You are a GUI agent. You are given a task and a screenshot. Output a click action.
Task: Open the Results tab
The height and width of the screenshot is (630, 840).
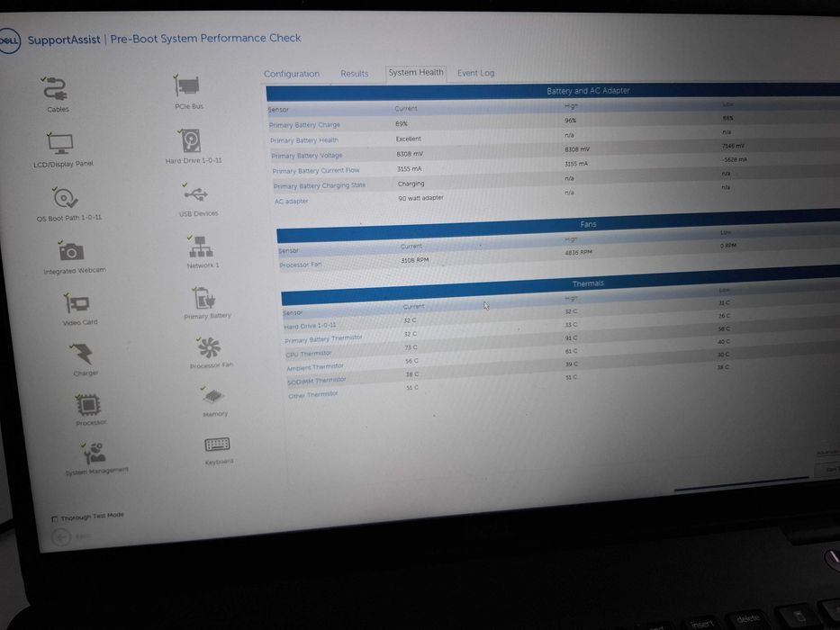pyautogui.click(x=354, y=74)
